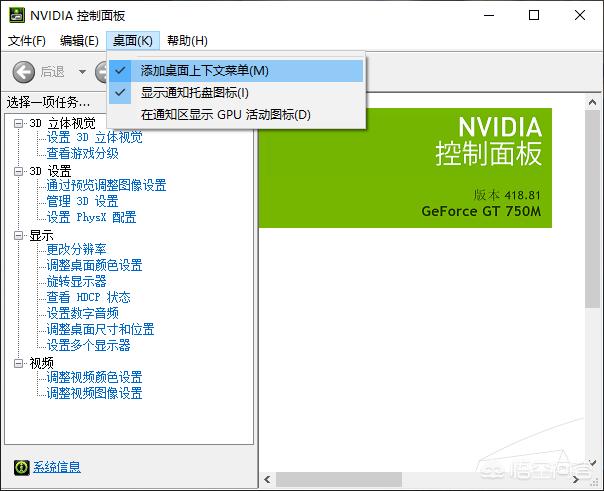
Task: Open 设置 PhysX 配置 task
Action: point(91,217)
